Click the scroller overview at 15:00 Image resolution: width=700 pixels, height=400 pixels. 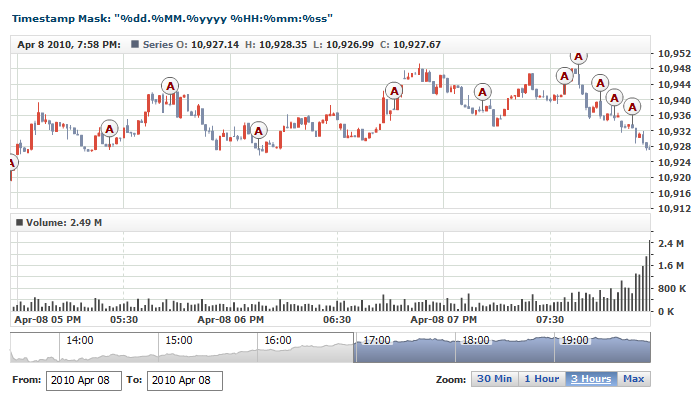point(178,349)
